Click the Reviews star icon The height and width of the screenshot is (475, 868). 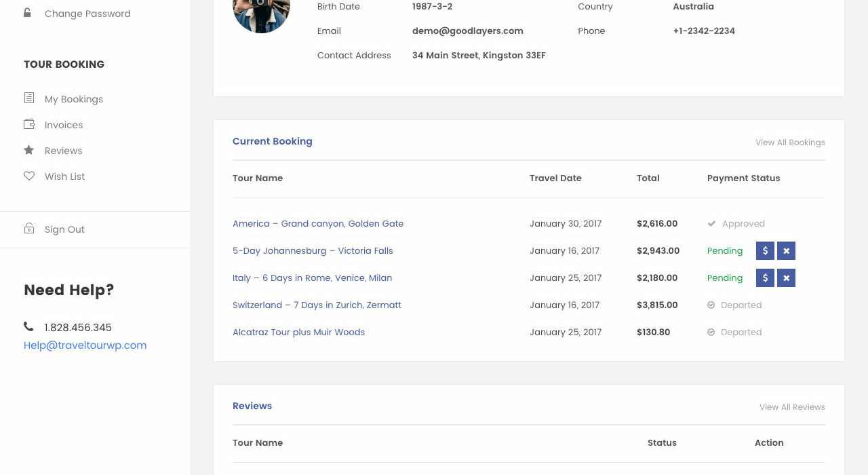coord(29,150)
